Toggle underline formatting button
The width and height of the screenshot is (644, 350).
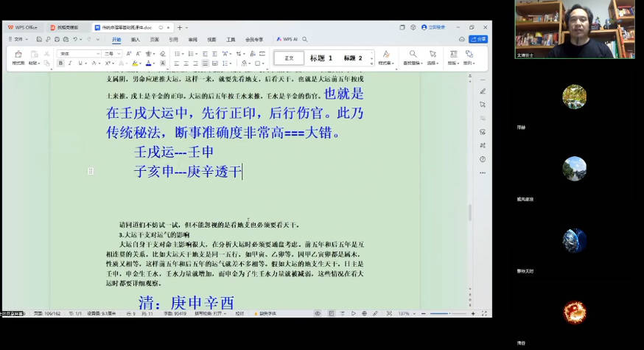coord(78,63)
